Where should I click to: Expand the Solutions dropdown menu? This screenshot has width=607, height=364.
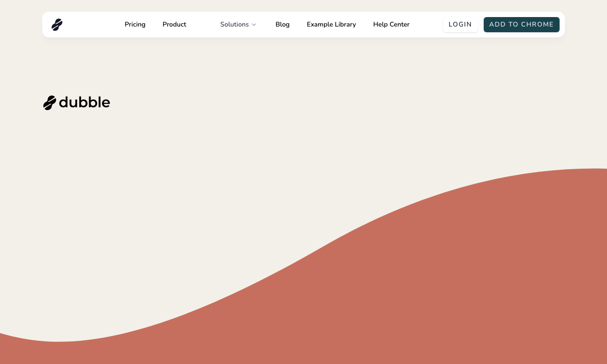coord(238,25)
